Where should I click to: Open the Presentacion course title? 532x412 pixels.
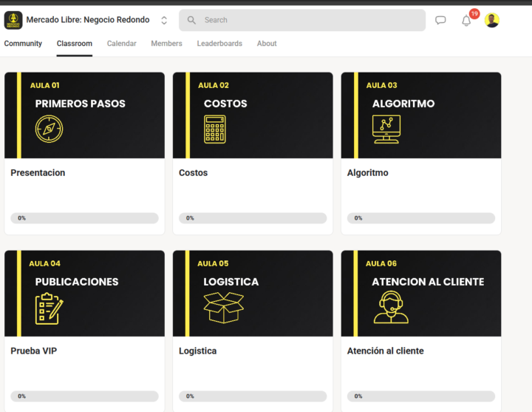pos(38,173)
